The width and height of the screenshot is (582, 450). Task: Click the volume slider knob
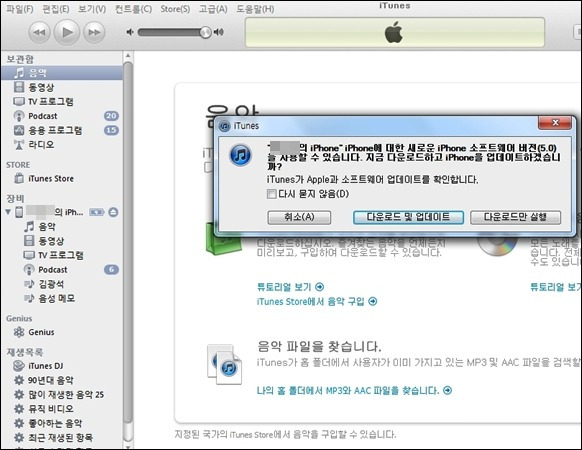click(x=205, y=32)
